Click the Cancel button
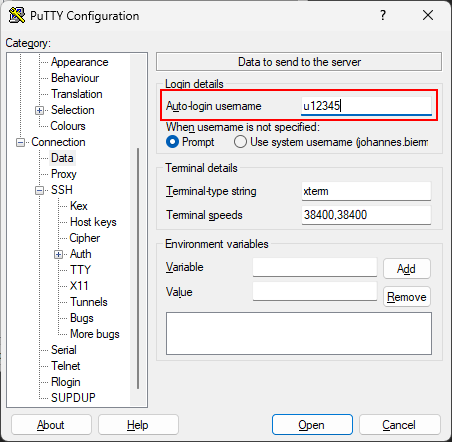The height and width of the screenshot is (442, 452). coord(399,425)
